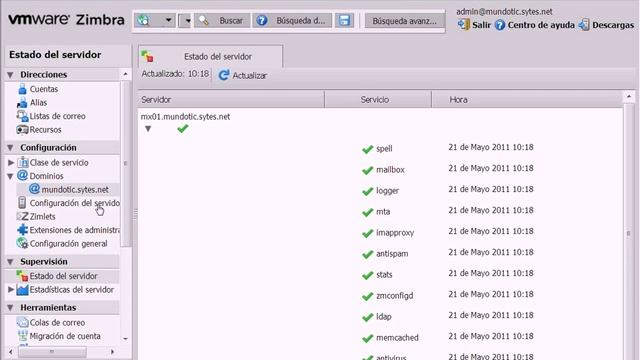This screenshot has width=640, height=360.
Task: Click the Centro de ayuda link
Action: coord(541,25)
